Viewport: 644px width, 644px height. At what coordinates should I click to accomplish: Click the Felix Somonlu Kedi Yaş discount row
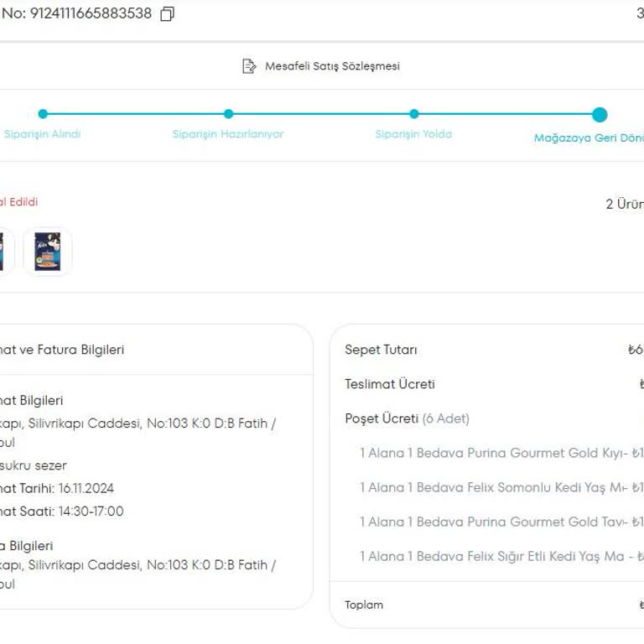(493, 487)
